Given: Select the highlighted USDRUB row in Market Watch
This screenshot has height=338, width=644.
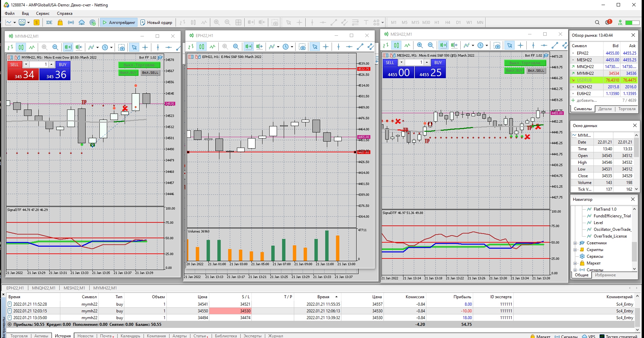Looking at the screenshot, I should 604,80.
